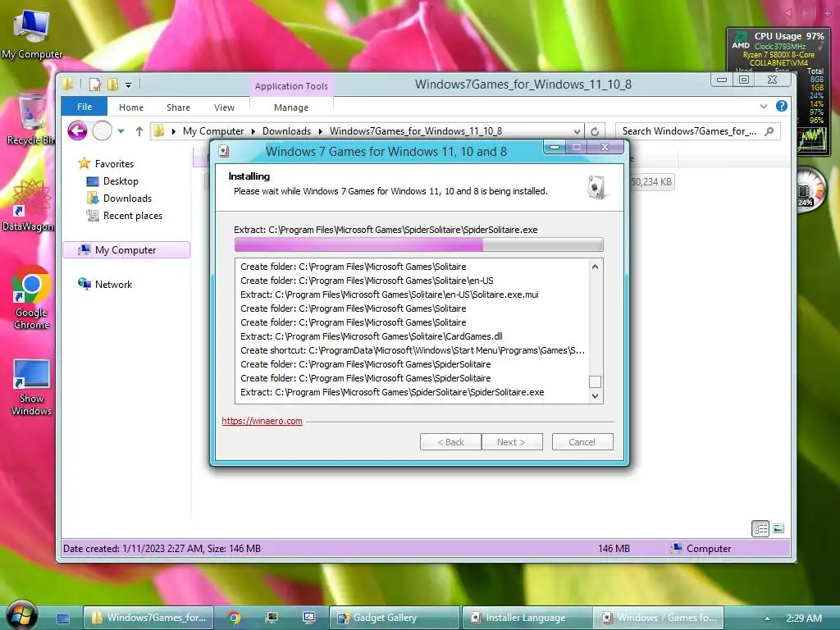Go up one folder level arrow
840x630 pixels.
[139, 131]
